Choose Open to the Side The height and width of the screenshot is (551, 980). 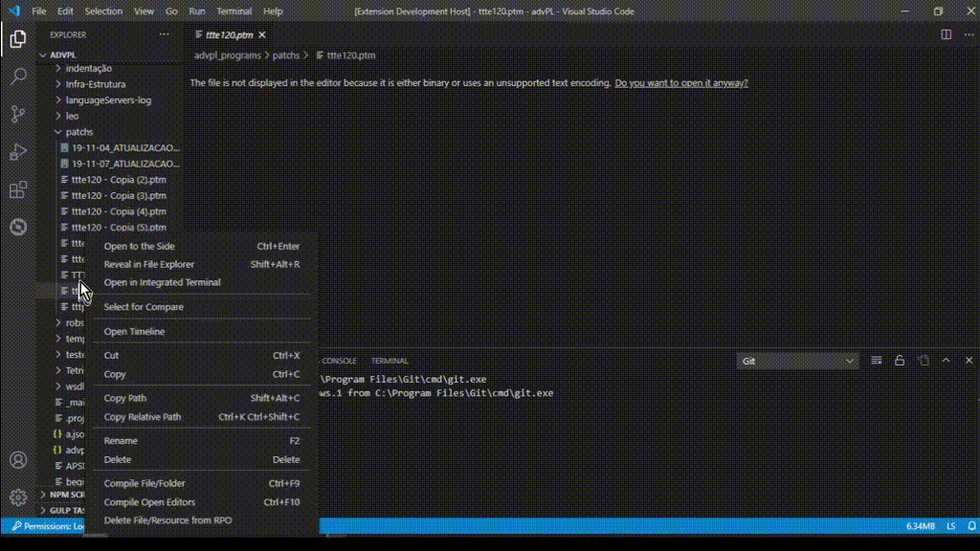coord(201,246)
